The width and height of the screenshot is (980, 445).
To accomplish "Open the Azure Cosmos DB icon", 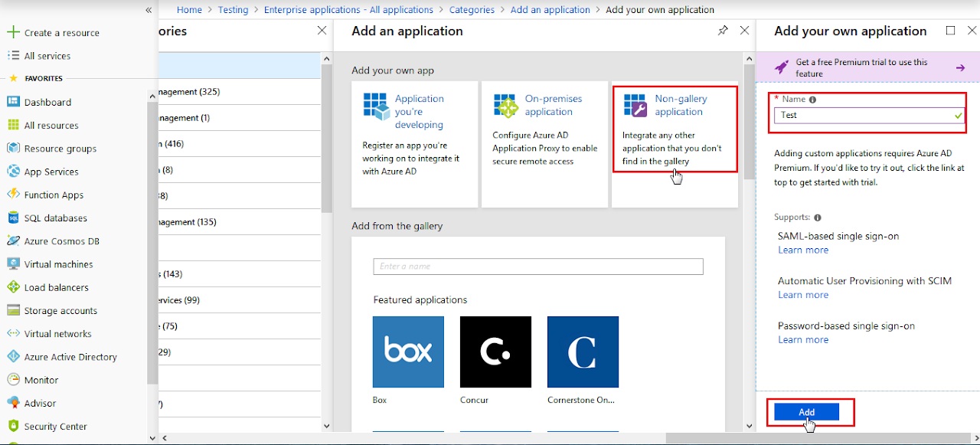I will 12,240.
